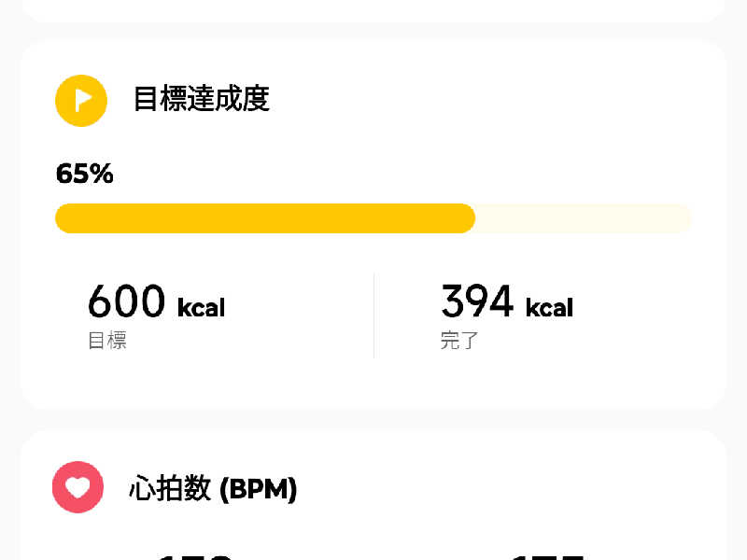
Task: Tap the kcal unit beside 394
Action: [x=549, y=307]
